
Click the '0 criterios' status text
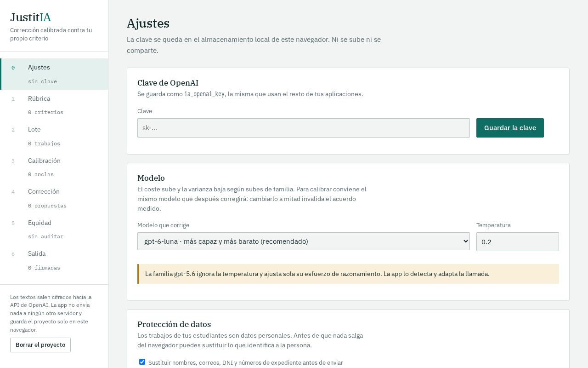pos(45,112)
